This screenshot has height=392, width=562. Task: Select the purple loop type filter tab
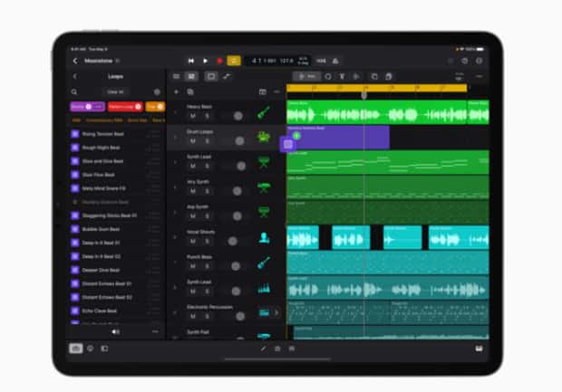click(86, 107)
